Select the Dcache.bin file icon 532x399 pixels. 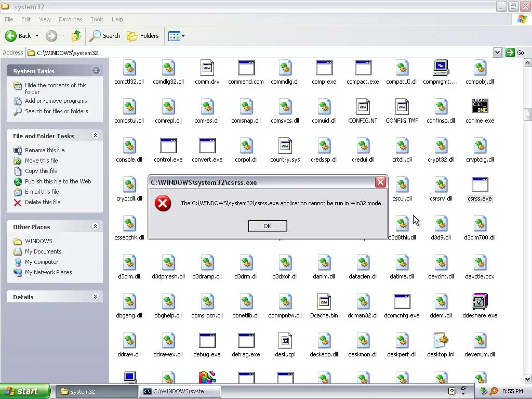[324, 301]
